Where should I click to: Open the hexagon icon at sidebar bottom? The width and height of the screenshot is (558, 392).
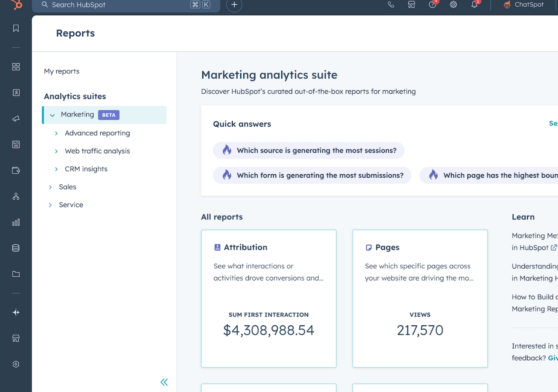pos(16,364)
